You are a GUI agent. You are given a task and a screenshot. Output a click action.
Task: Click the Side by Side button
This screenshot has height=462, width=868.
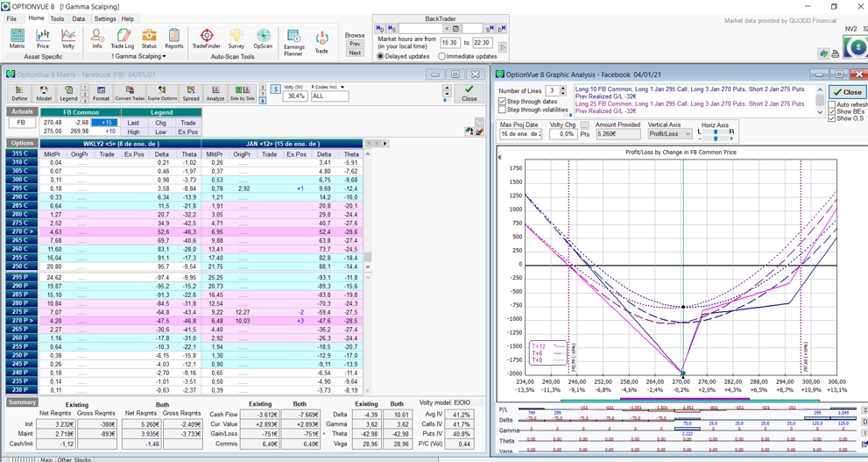pyautogui.click(x=242, y=93)
